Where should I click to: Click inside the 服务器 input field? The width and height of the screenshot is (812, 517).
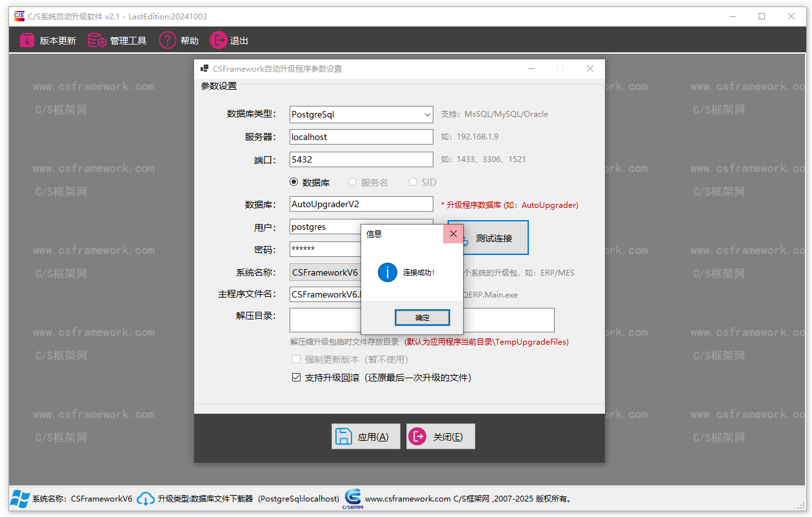tap(361, 137)
